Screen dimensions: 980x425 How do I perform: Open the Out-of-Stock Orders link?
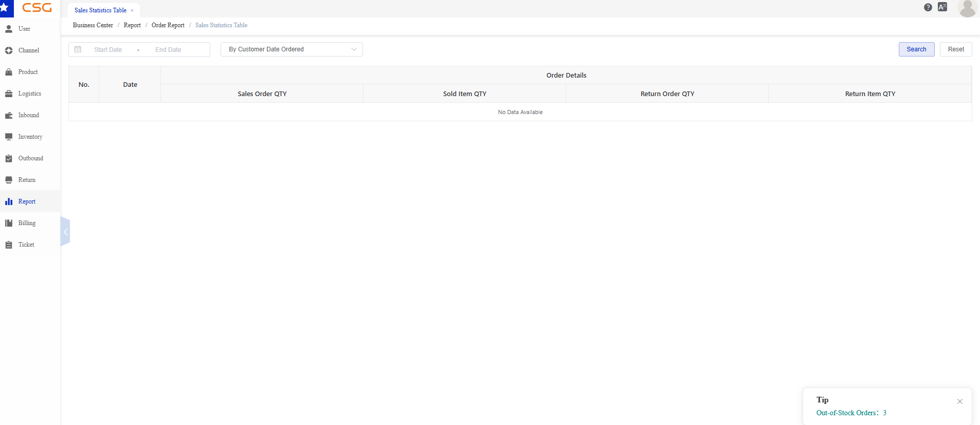(851, 413)
